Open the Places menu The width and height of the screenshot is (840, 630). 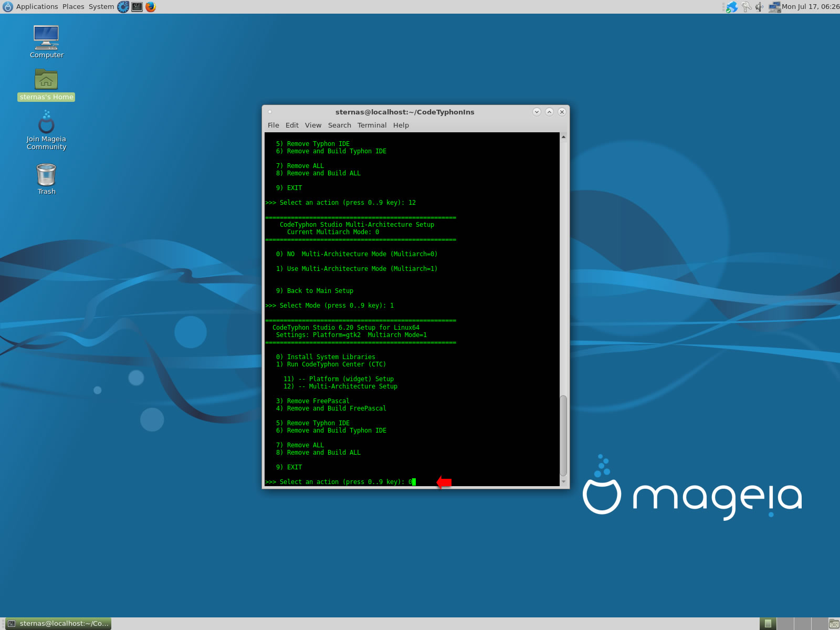click(73, 7)
